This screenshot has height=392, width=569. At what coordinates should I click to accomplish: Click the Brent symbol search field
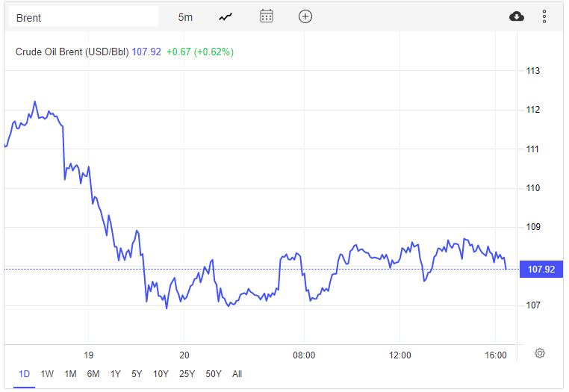coord(84,17)
